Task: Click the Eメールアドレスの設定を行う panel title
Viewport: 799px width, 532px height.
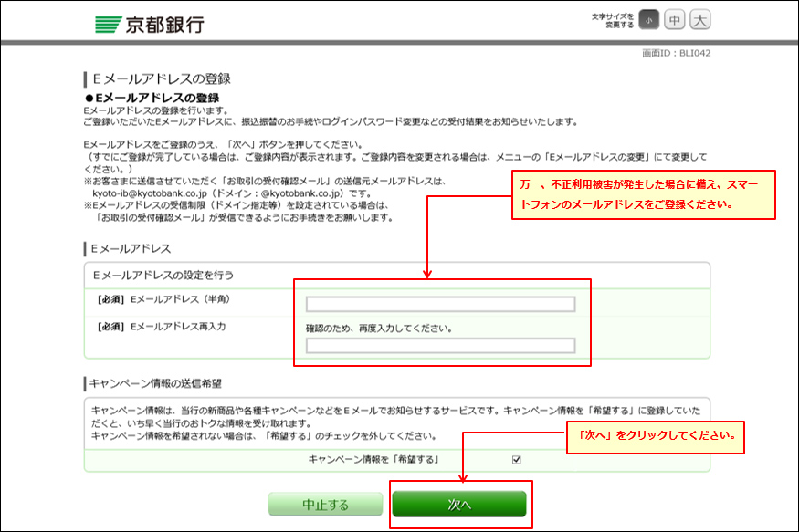Action: point(164,274)
